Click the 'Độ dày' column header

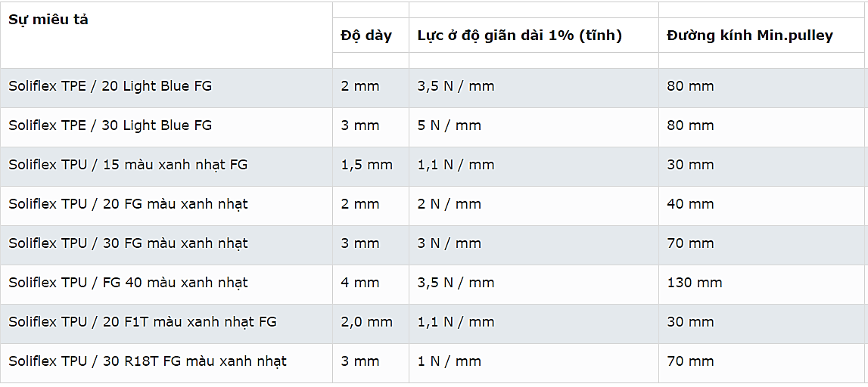click(366, 36)
